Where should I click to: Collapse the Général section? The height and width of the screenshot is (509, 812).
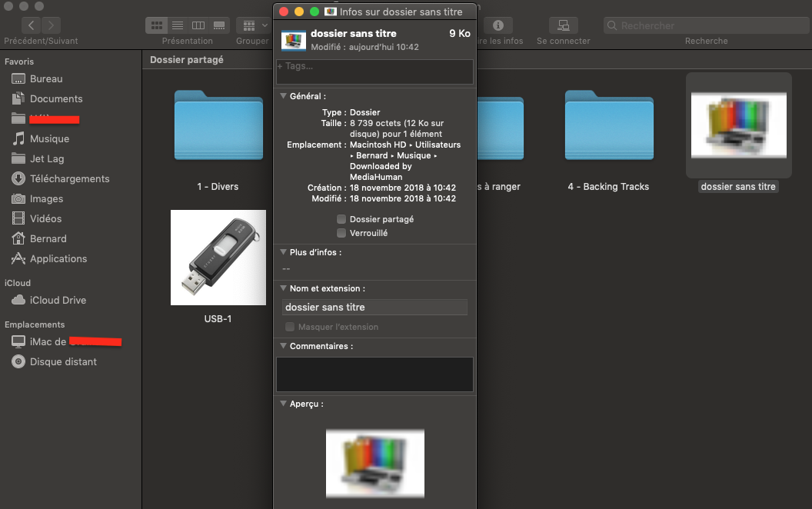[283, 96]
